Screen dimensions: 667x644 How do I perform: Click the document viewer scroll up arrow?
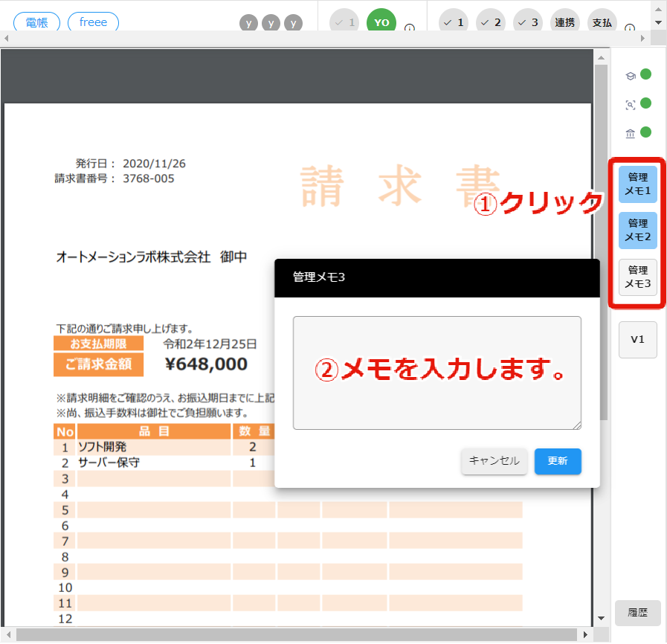tap(601, 58)
